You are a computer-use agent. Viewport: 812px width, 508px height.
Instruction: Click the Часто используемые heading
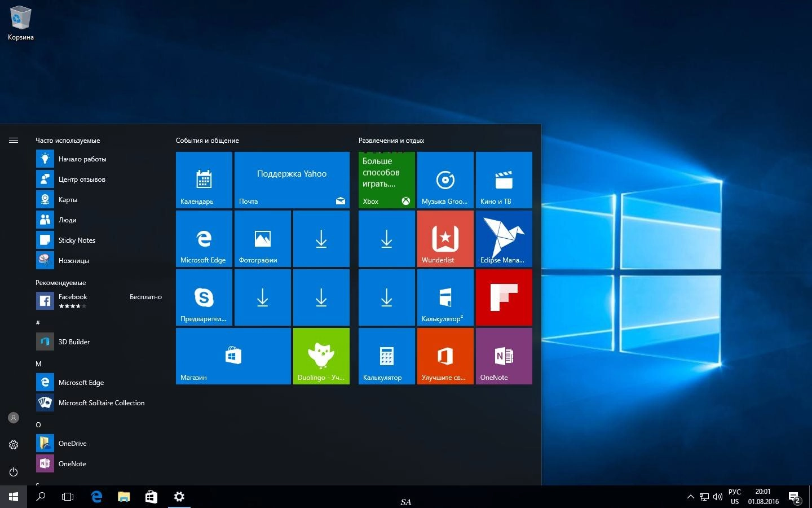point(68,141)
